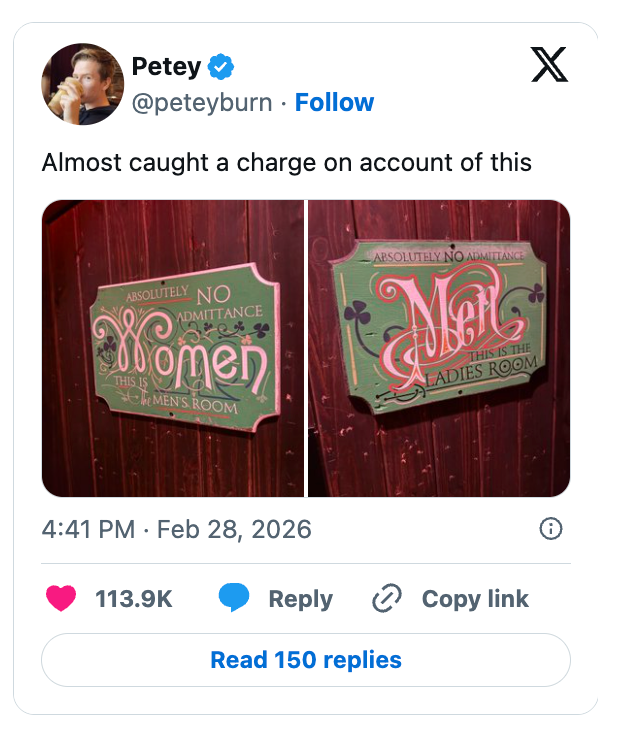
Task: Click the chain link copy icon
Action: [x=386, y=598]
